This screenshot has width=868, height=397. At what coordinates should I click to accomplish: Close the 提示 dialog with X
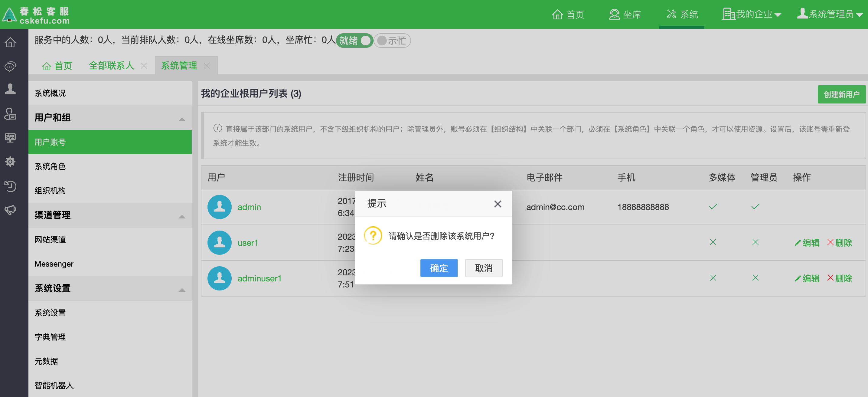[497, 204]
